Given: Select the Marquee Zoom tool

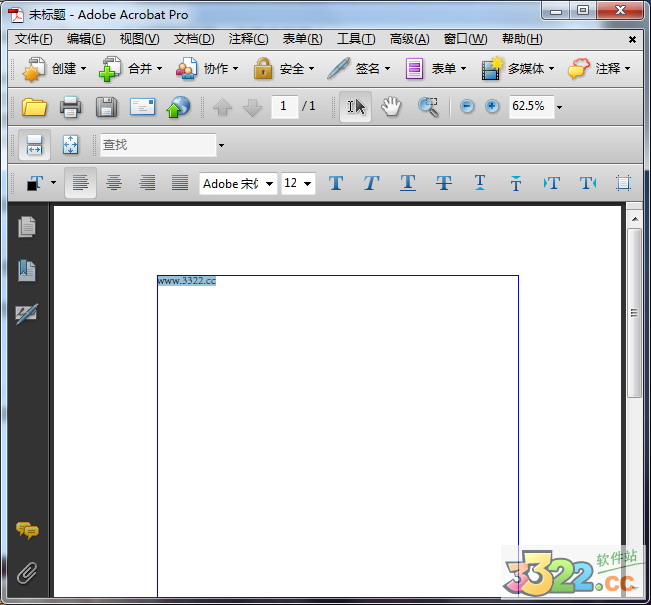Looking at the screenshot, I should (428, 107).
